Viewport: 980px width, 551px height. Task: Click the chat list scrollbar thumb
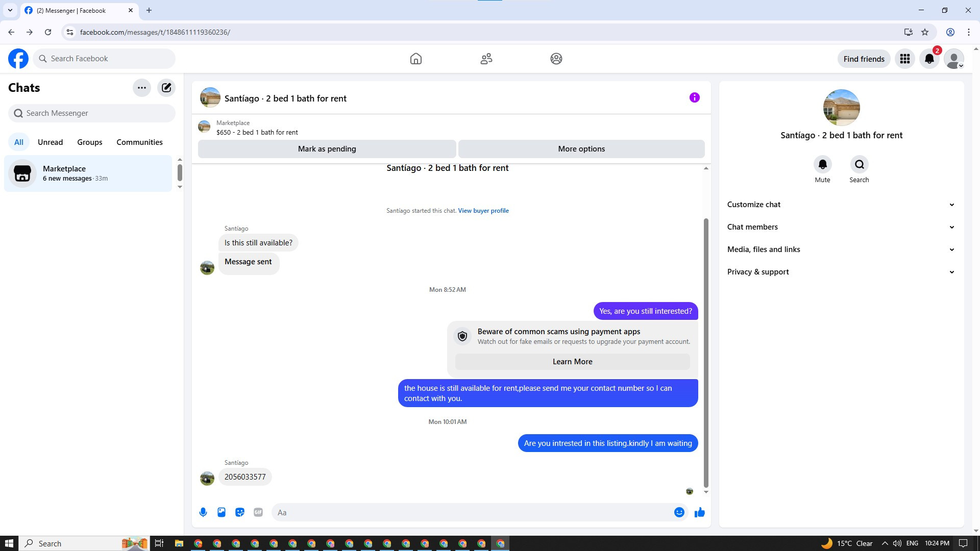(180, 172)
